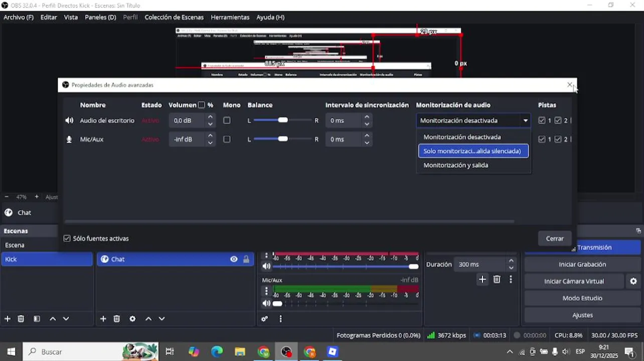This screenshot has height=361, width=644.
Task: Toggle track 2 for Mic/Aux
Action: (558, 139)
